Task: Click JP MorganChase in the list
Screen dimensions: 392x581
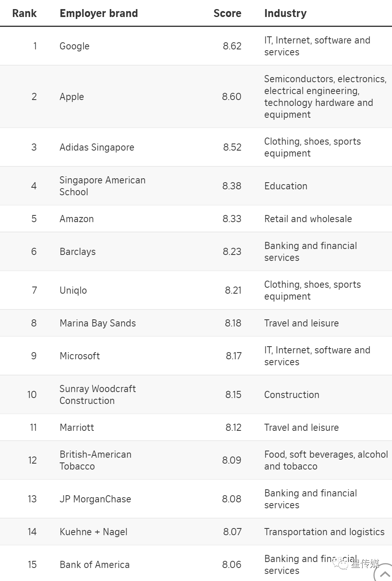Action: (x=95, y=499)
